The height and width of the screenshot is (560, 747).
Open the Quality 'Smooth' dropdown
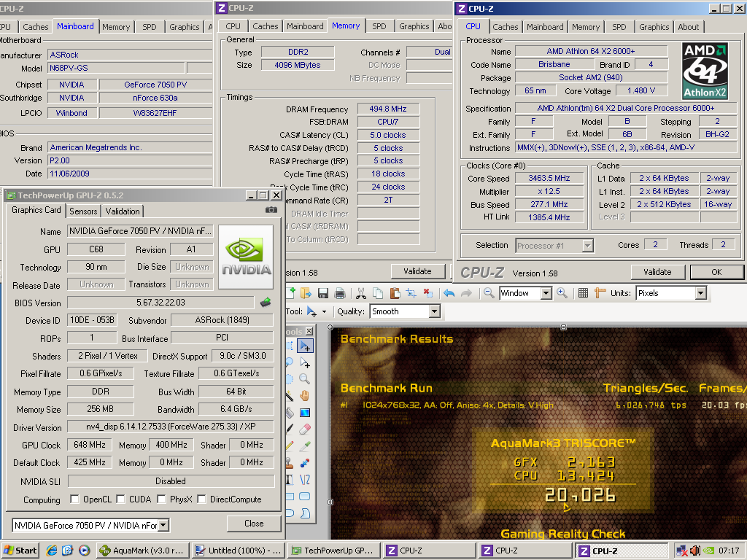(x=434, y=311)
